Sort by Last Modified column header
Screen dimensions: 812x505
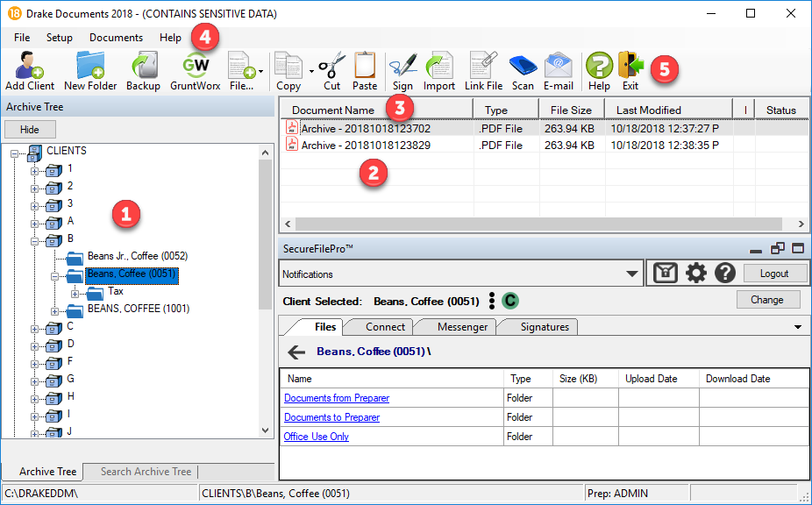(668, 110)
